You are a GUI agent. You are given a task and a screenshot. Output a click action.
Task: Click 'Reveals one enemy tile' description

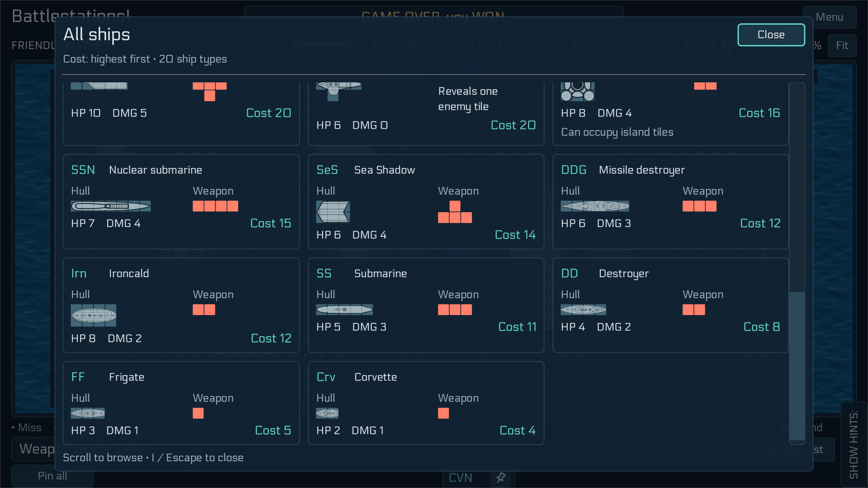click(x=468, y=99)
